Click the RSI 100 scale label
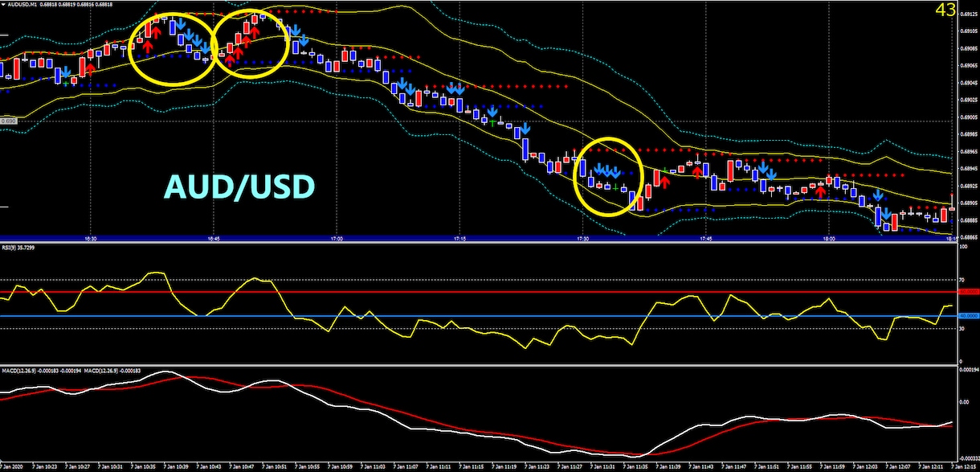Image resolution: width=980 pixels, height=472 pixels. [964, 246]
